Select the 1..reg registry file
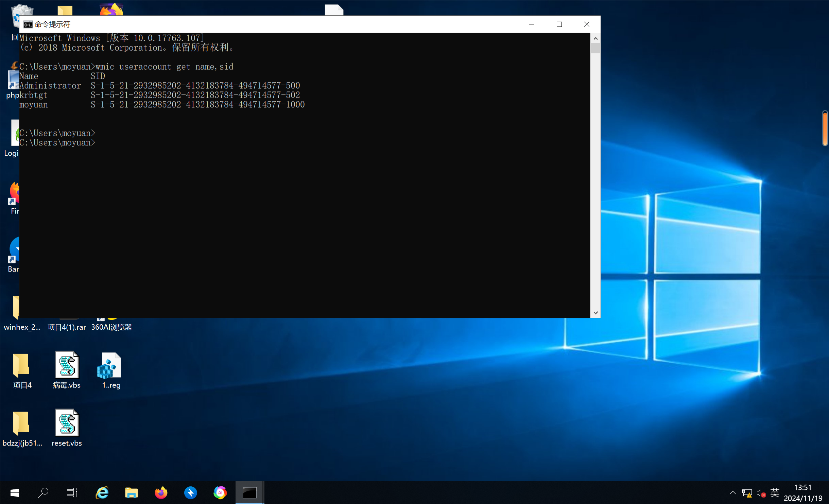This screenshot has width=829, height=504. point(109,366)
